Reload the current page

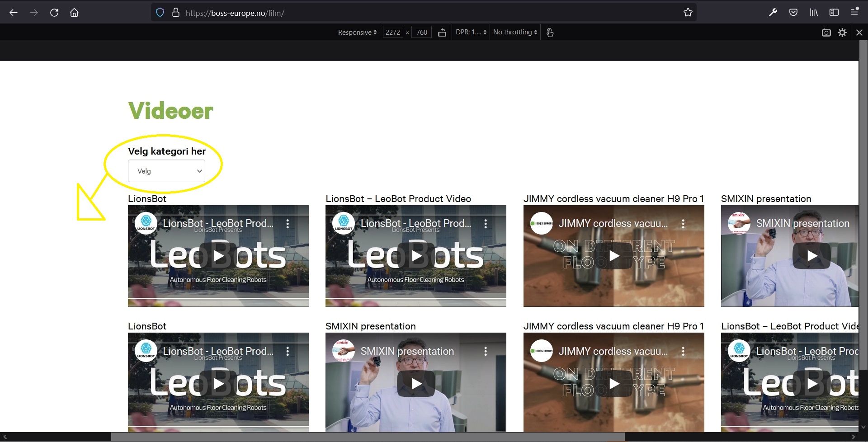(x=54, y=13)
